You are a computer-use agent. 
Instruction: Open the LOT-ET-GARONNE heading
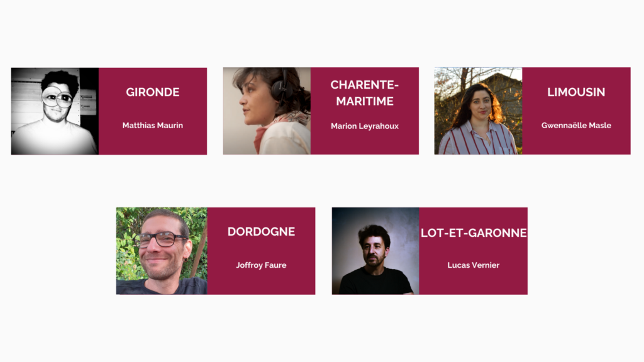pyautogui.click(x=474, y=233)
